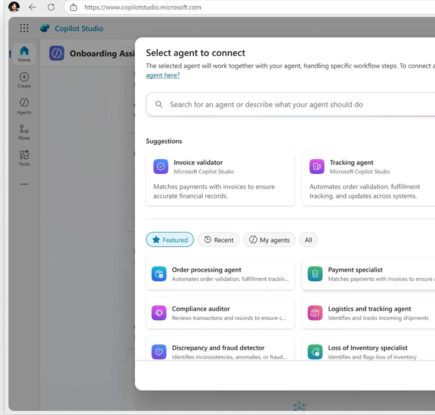This screenshot has height=415, width=435.
Task: Click the Invoice validator icon
Action: (161, 166)
